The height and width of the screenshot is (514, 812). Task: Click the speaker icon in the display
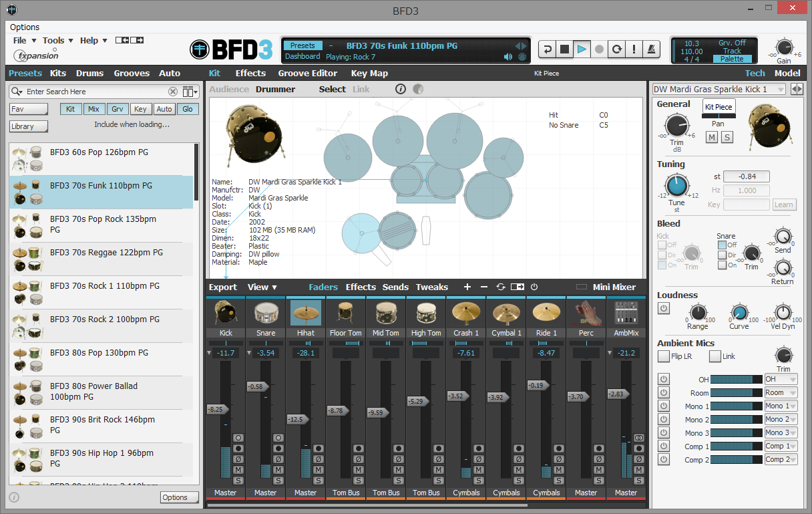click(507, 57)
